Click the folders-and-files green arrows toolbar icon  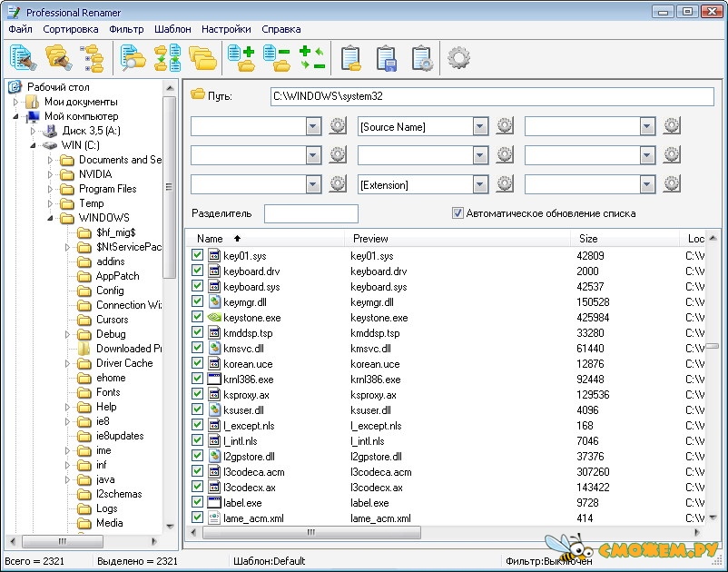pos(168,58)
